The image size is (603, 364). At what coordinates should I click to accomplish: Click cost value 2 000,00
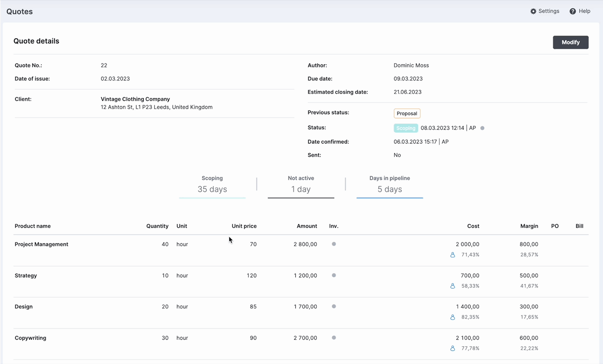(468, 244)
